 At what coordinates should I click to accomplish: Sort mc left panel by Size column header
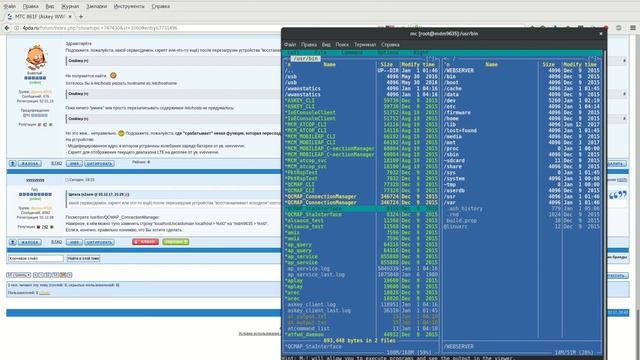point(386,64)
